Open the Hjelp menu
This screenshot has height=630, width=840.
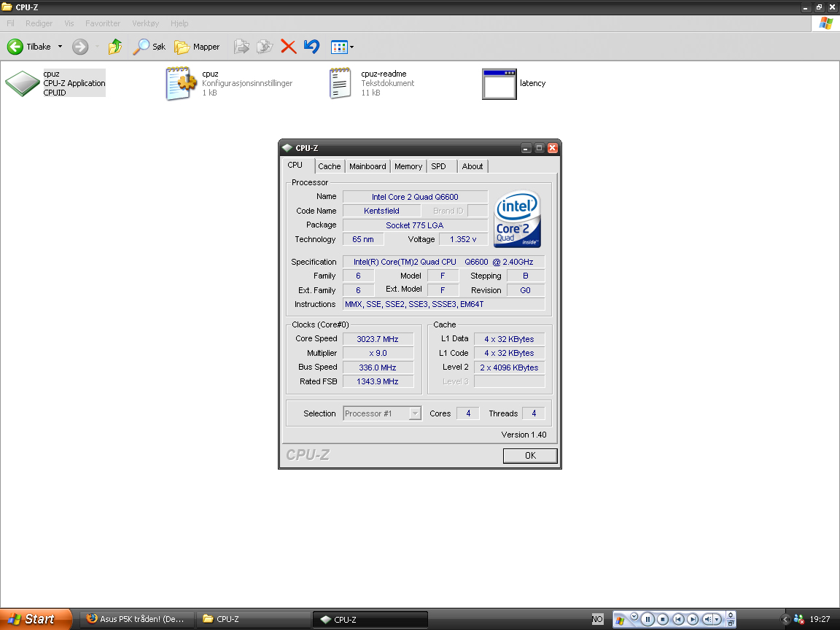pyautogui.click(x=179, y=23)
